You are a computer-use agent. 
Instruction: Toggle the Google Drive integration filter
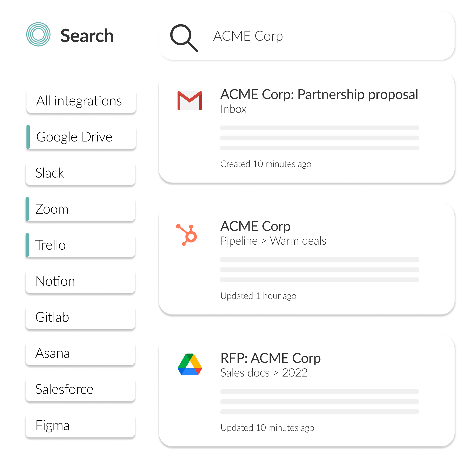81,137
